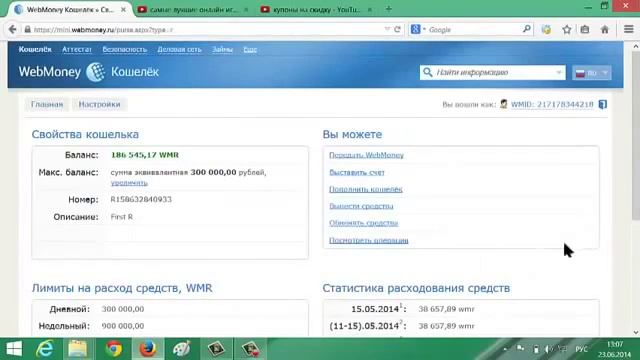This screenshot has width=640, height=360.
Task: Click the user avatar icon beside WMID
Action: (x=504, y=104)
